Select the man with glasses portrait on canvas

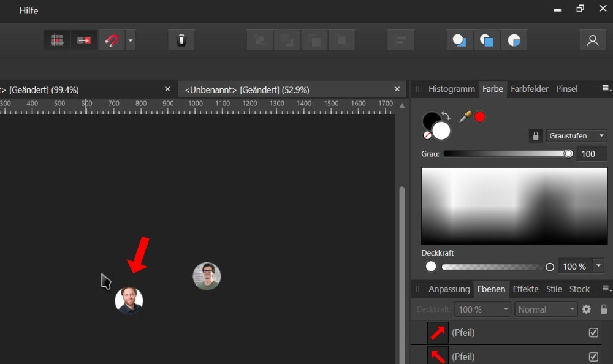(207, 276)
